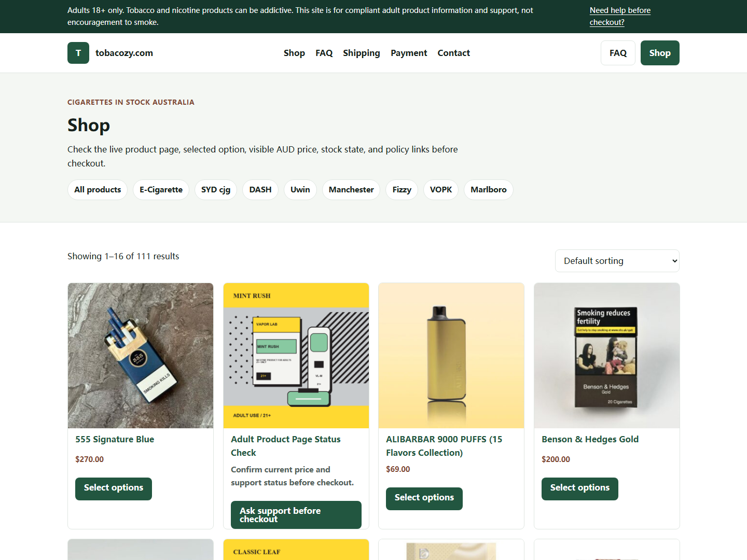Open the ALIBARBAR vape product image
The width and height of the screenshot is (747, 560).
click(451, 356)
